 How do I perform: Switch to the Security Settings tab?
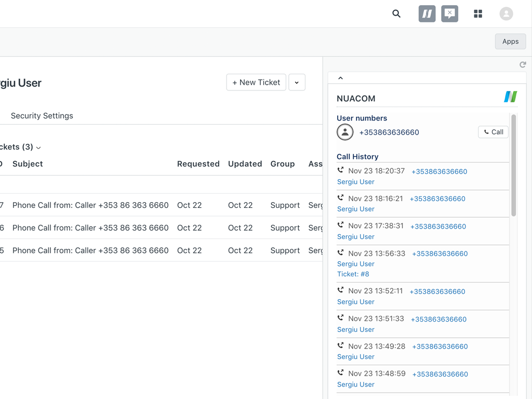click(42, 116)
